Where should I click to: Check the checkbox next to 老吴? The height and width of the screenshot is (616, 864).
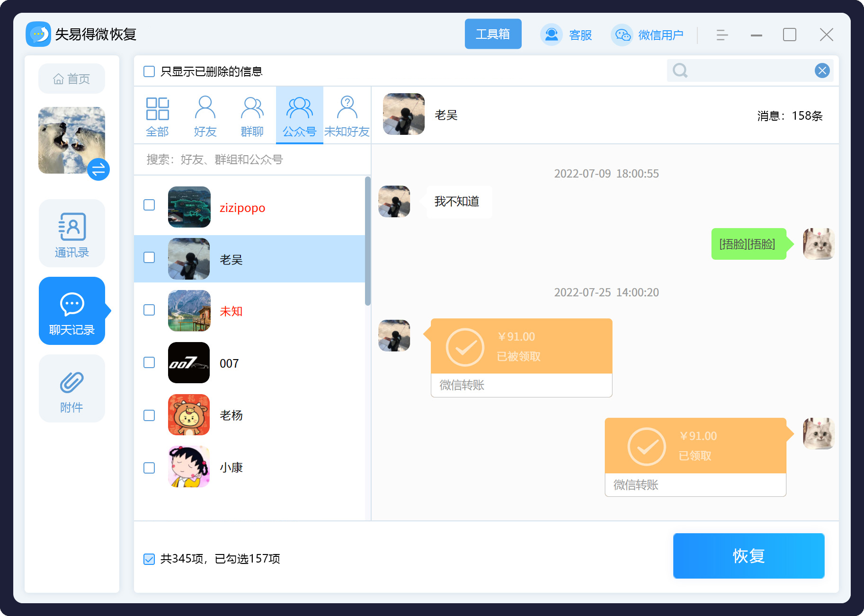point(149,258)
